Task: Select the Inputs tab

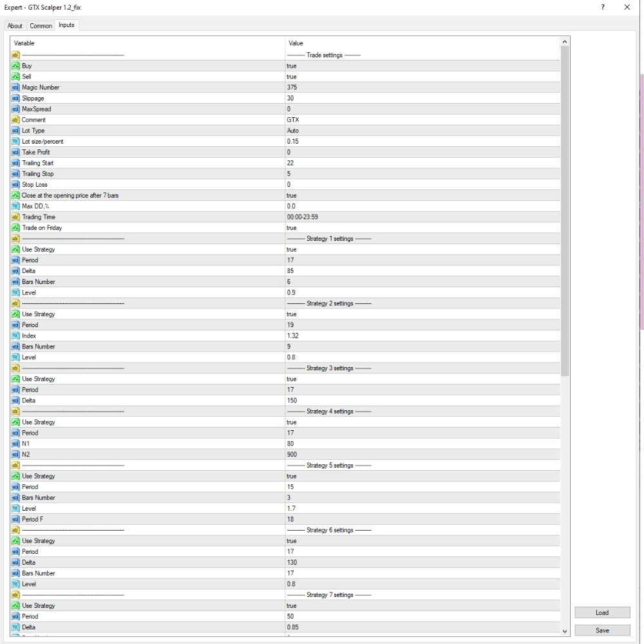Action: [x=66, y=25]
